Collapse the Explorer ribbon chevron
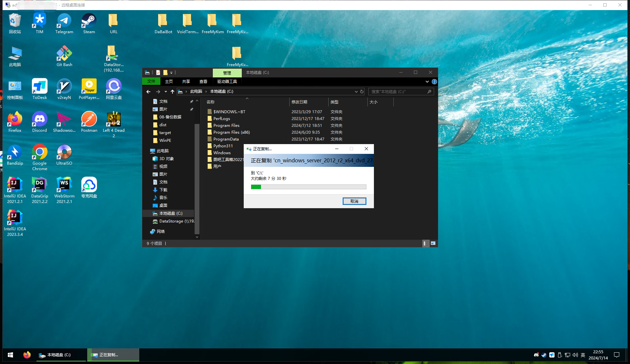The image size is (630, 364). [x=427, y=82]
